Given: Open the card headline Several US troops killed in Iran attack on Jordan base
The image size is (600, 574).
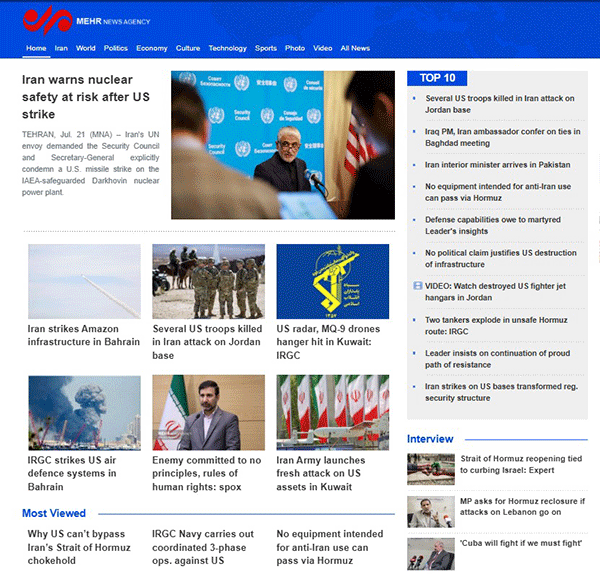Looking at the screenshot, I should click(207, 342).
